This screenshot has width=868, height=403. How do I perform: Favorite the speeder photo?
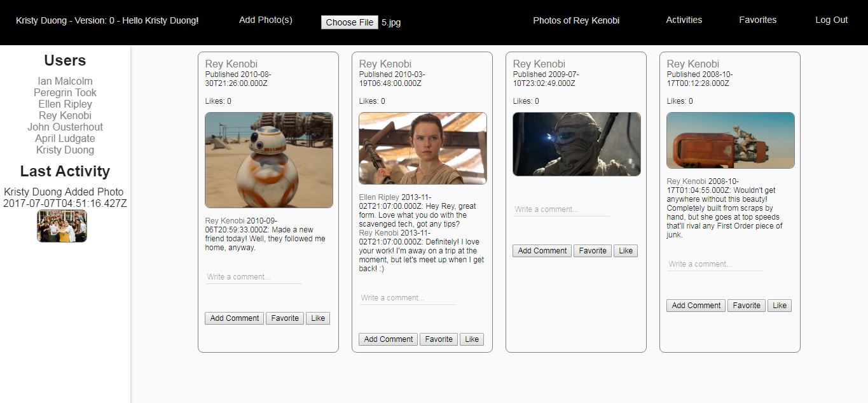point(746,306)
